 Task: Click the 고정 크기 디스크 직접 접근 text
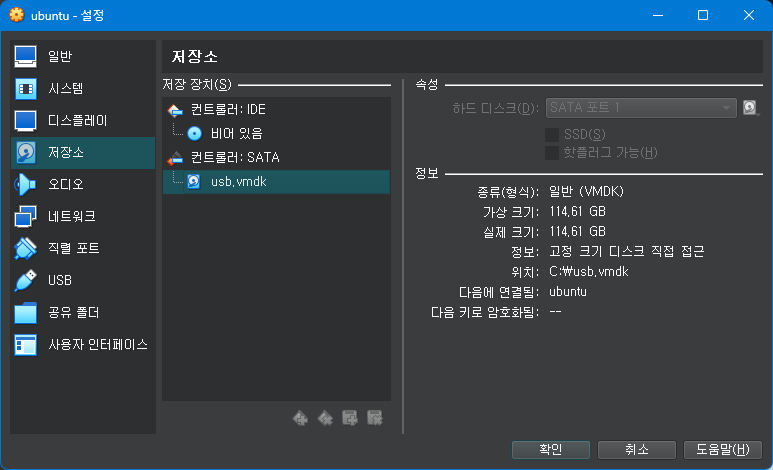point(627,252)
